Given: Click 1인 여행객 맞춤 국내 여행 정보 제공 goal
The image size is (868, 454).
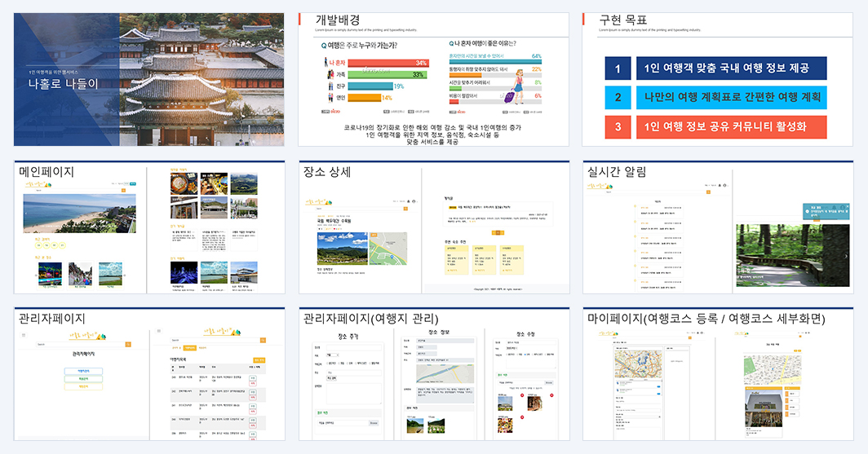Looking at the screenshot, I should click(x=731, y=68).
